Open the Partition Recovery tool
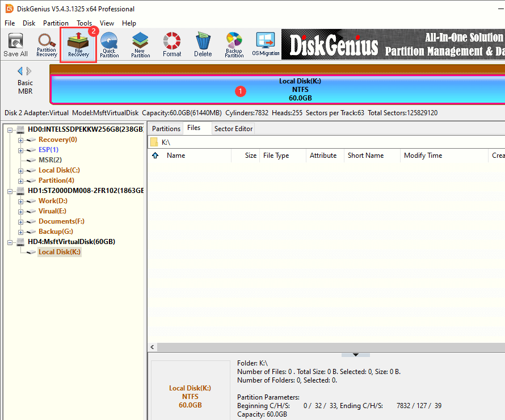The image size is (505, 420). point(47,45)
